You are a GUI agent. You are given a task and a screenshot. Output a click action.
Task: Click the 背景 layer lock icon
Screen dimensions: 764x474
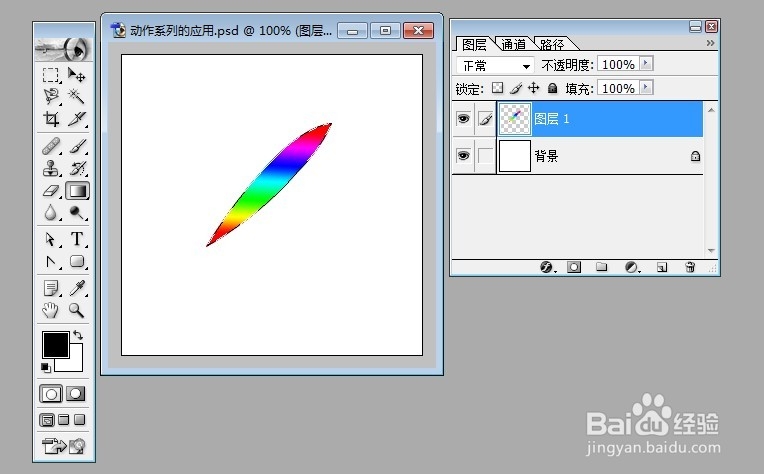click(695, 156)
